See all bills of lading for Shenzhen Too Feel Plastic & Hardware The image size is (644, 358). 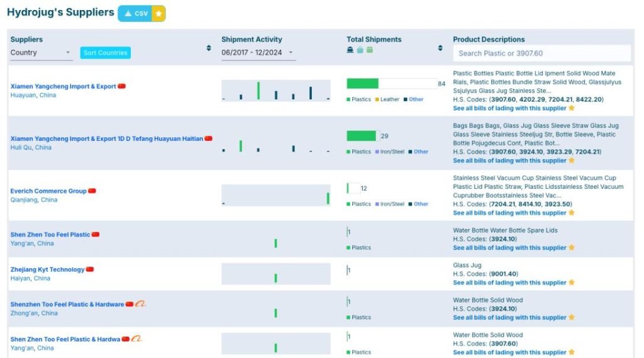coord(509,318)
